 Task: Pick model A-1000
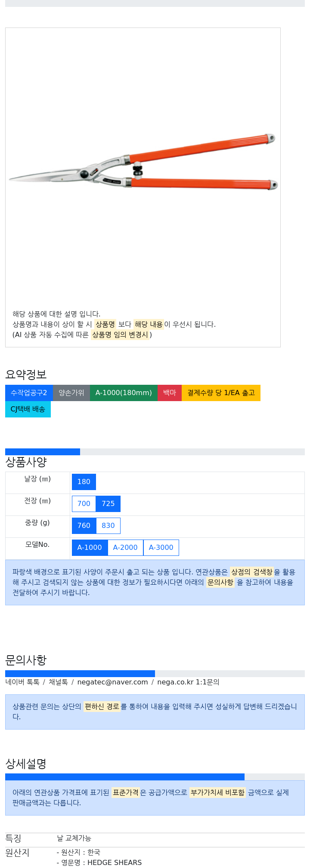coord(90,548)
